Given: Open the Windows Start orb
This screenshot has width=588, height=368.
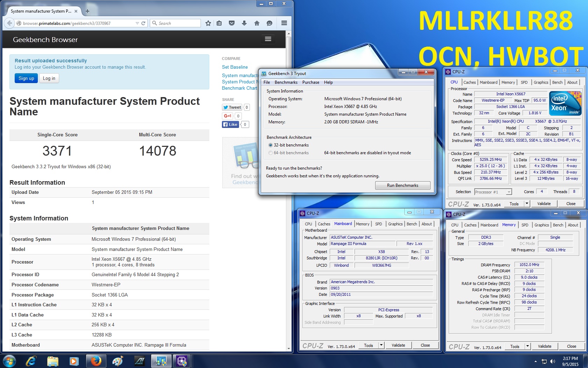Looking at the screenshot, I should 9,361.
